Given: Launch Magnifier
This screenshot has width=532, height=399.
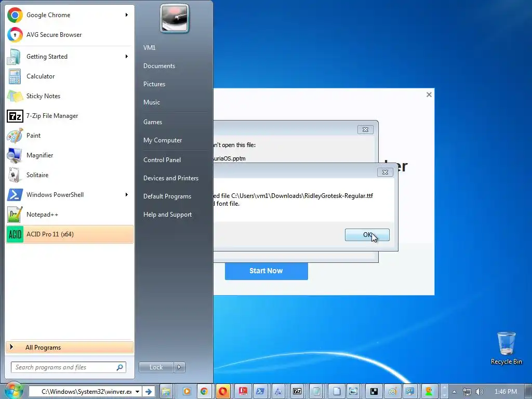Looking at the screenshot, I should point(70,155).
